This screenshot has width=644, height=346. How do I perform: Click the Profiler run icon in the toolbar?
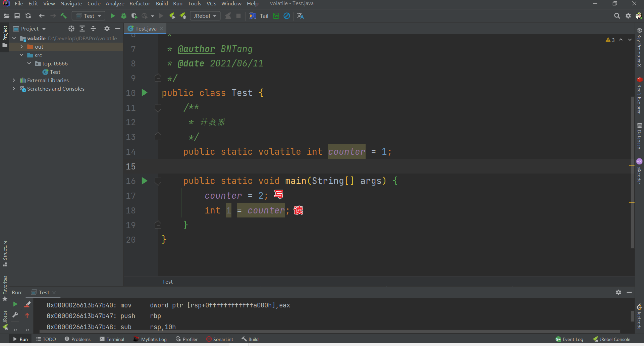[x=145, y=16]
